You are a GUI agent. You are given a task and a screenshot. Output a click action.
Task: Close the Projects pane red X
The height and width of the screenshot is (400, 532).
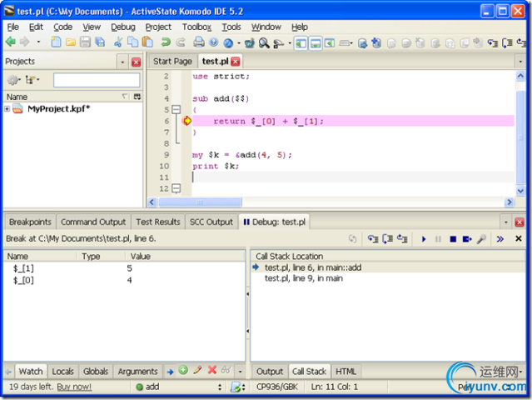click(136, 62)
